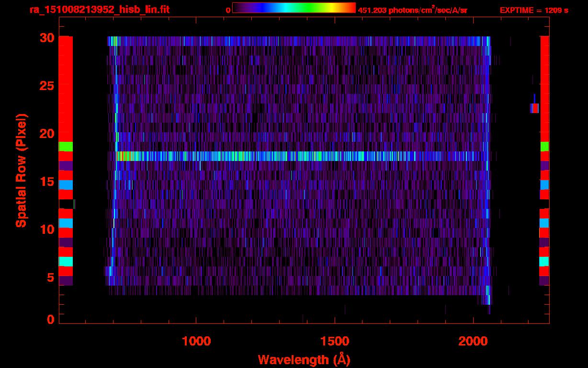Click the 30 tick label on spatial axis
Viewport: 588px width, 368px height.
coord(46,38)
